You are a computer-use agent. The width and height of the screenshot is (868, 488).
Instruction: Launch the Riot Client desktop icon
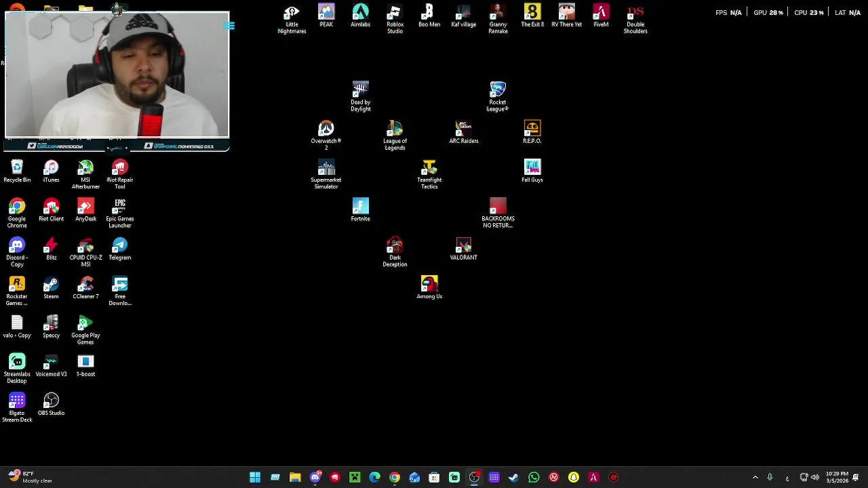click(51, 211)
